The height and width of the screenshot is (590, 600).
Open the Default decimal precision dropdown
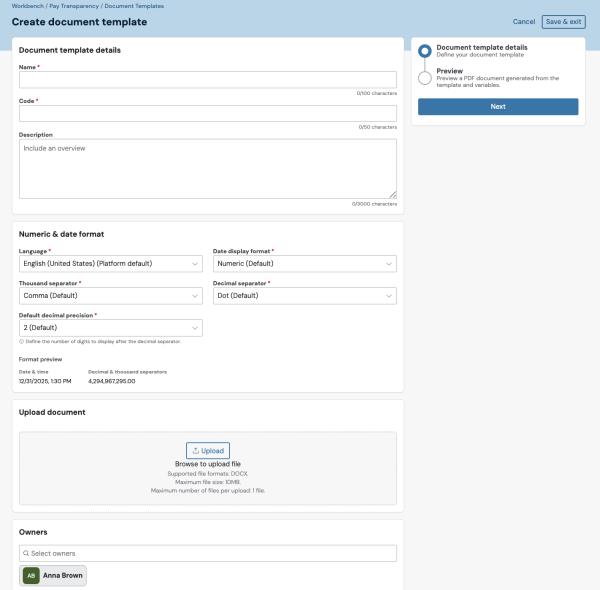point(111,328)
